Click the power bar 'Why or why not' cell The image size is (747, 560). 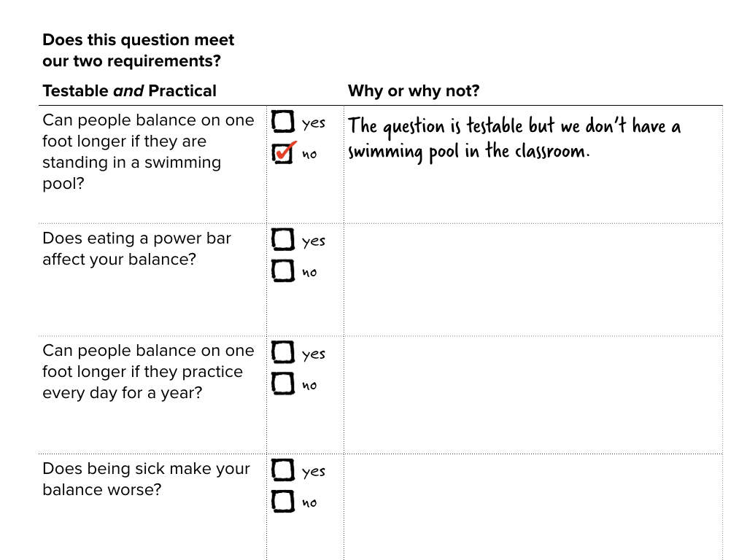(x=533, y=279)
